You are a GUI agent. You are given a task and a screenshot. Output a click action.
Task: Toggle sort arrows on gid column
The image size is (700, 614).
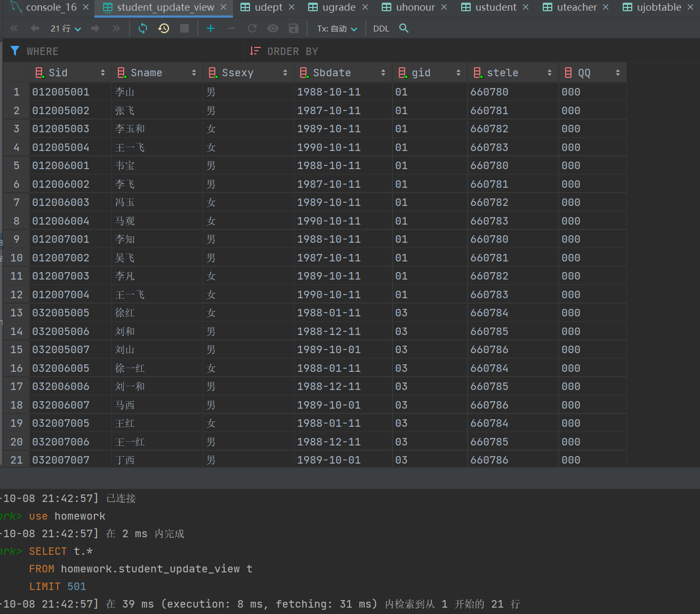(x=458, y=73)
